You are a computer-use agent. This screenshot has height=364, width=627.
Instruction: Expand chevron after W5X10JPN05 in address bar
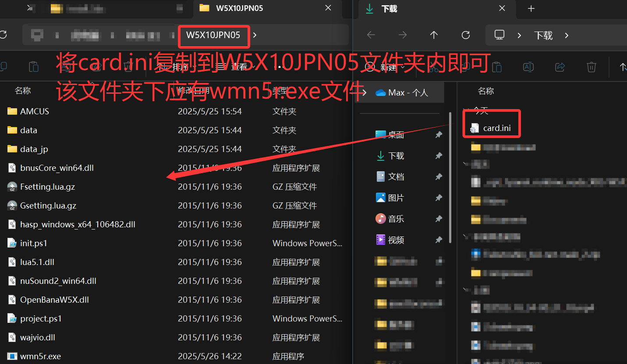tap(255, 35)
